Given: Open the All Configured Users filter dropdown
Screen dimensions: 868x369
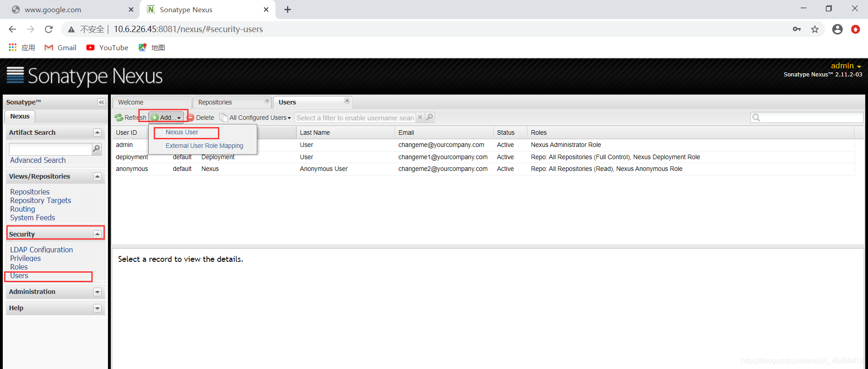Looking at the screenshot, I should click(255, 118).
